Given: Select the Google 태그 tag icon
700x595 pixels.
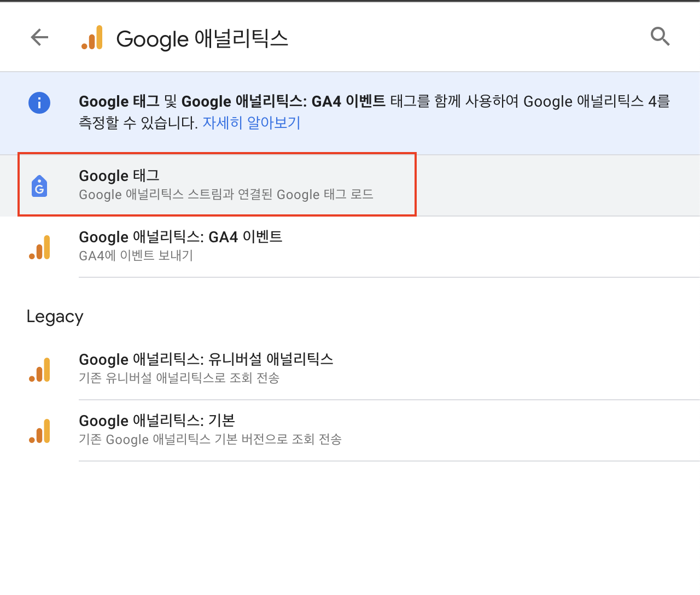Looking at the screenshot, I should coord(39,185).
